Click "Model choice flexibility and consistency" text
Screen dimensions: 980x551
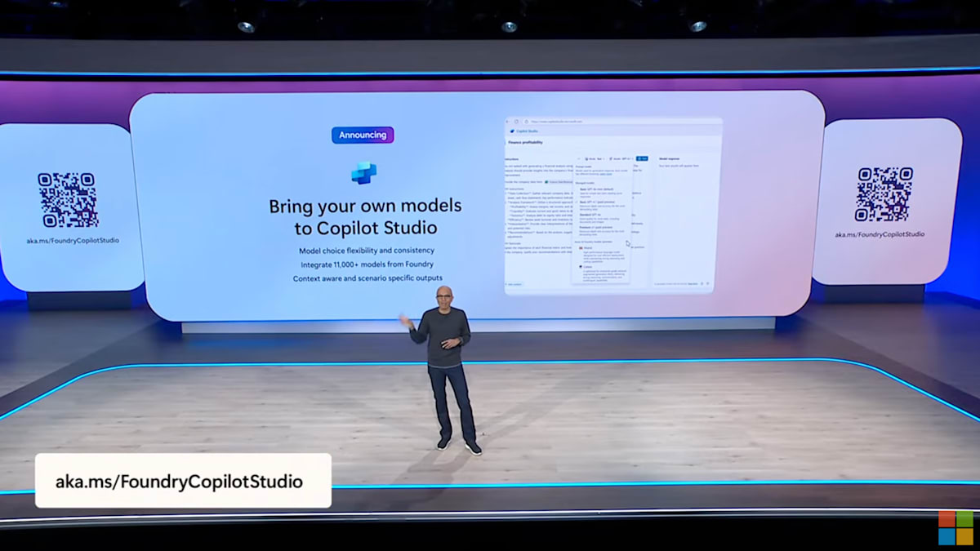[x=366, y=250]
